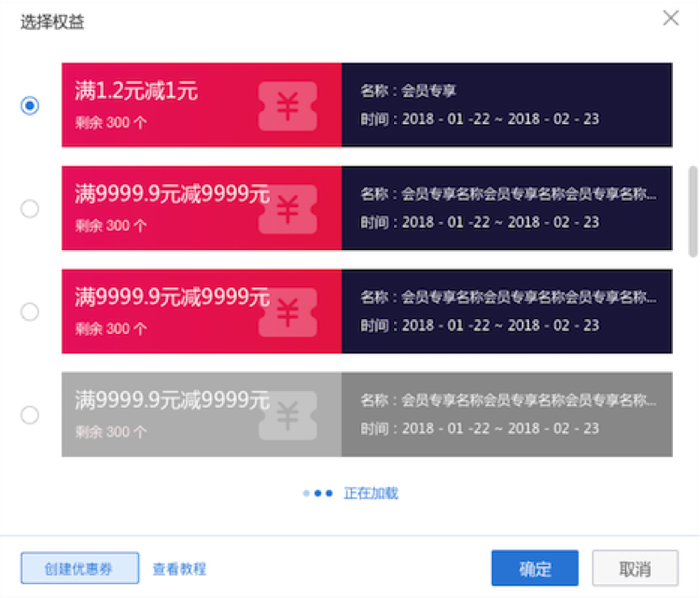Click the three-dot loading indicator
The width and height of the screenshot is (700, 598).
click(318, 494)
